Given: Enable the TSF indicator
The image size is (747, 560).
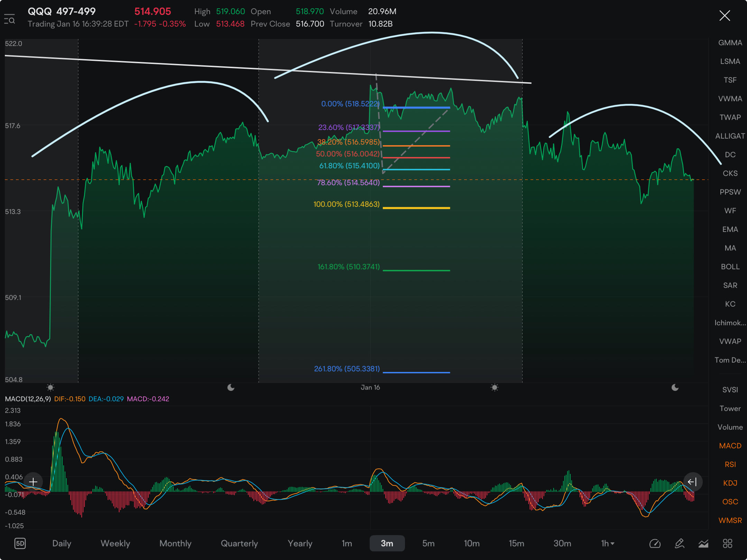Looking at the screenshot, I should (x=730, y=80).
